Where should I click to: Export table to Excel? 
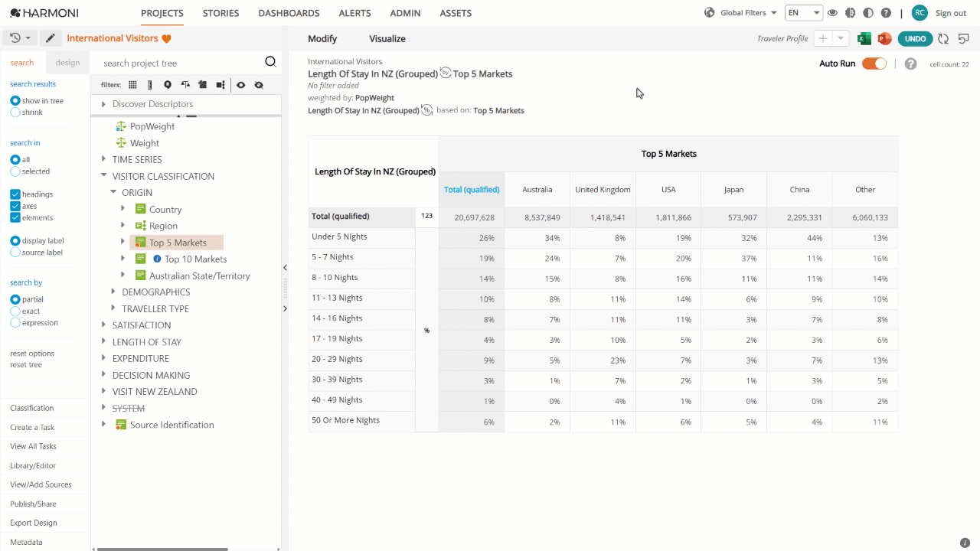coord(864,38)
